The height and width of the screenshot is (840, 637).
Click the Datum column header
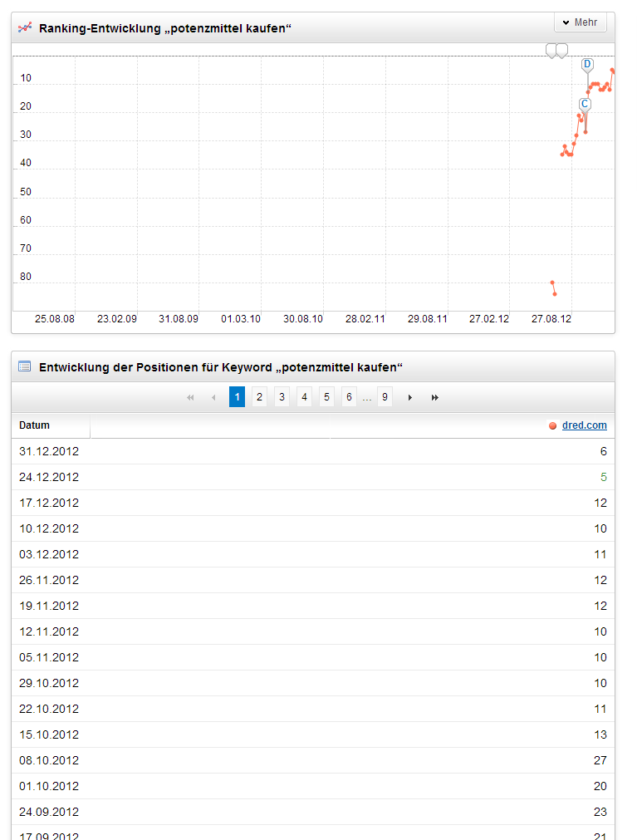(x=35, y=425)
